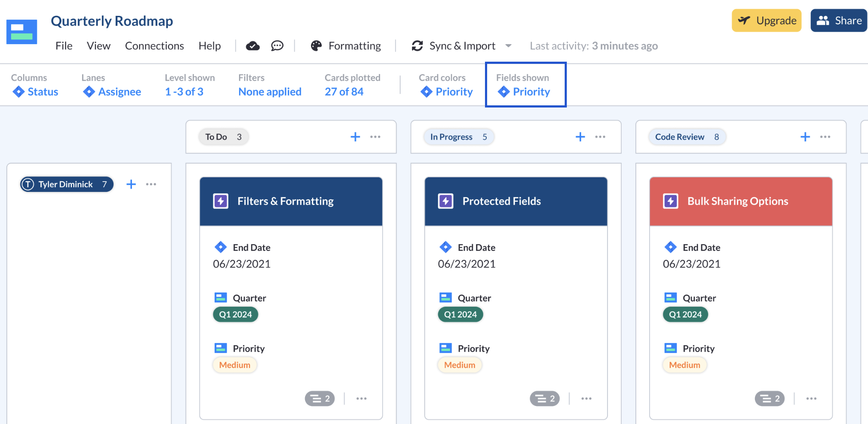Viewport: 868px width, 424px height.
Task: Add a card in the To Do column
Action: pyautogui.click(x=355, y=137)
